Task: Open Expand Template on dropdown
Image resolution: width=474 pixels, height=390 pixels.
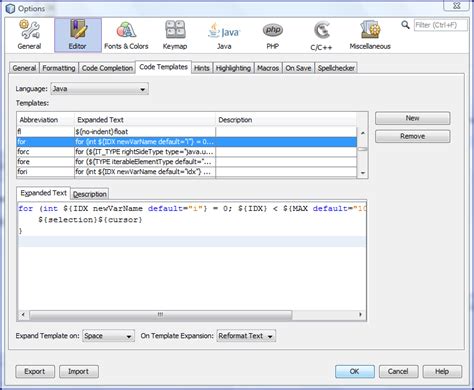Action: pyautogui.click(x=108, y=336)
